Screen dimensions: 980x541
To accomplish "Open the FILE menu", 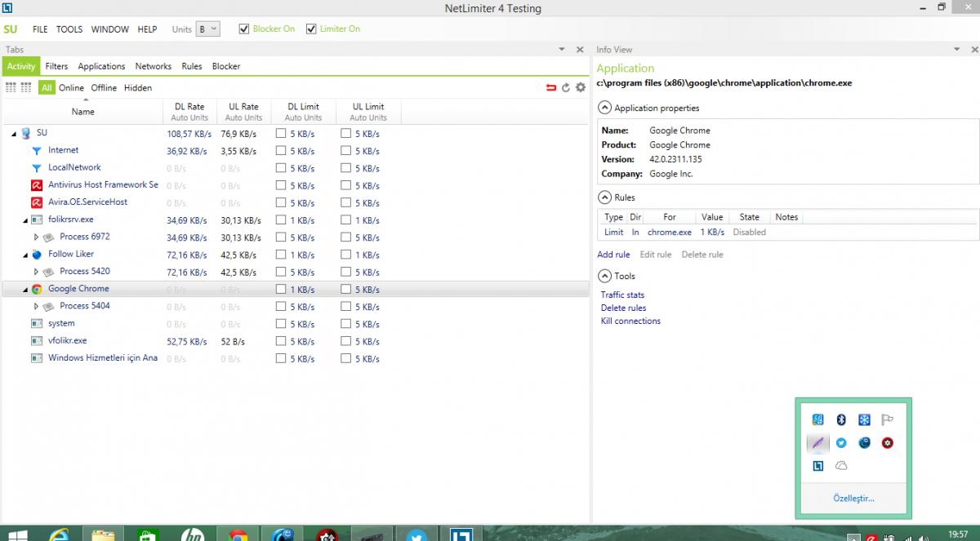I will click(40, 29).
